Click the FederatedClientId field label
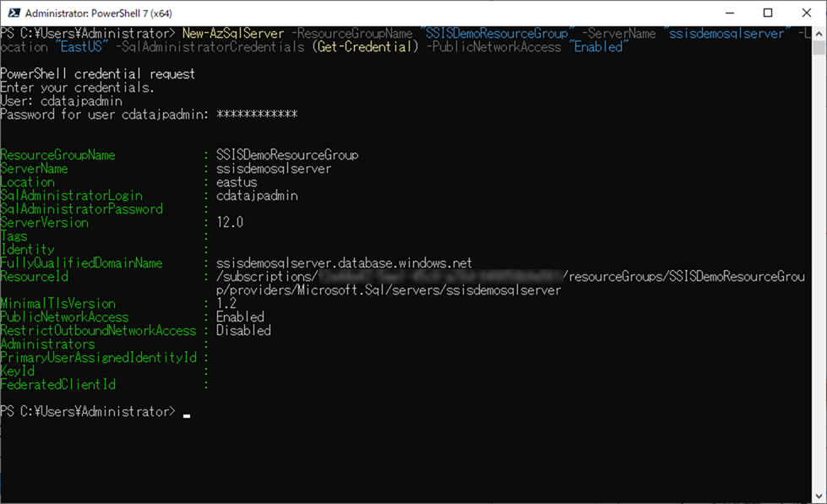 click(57, 384)
